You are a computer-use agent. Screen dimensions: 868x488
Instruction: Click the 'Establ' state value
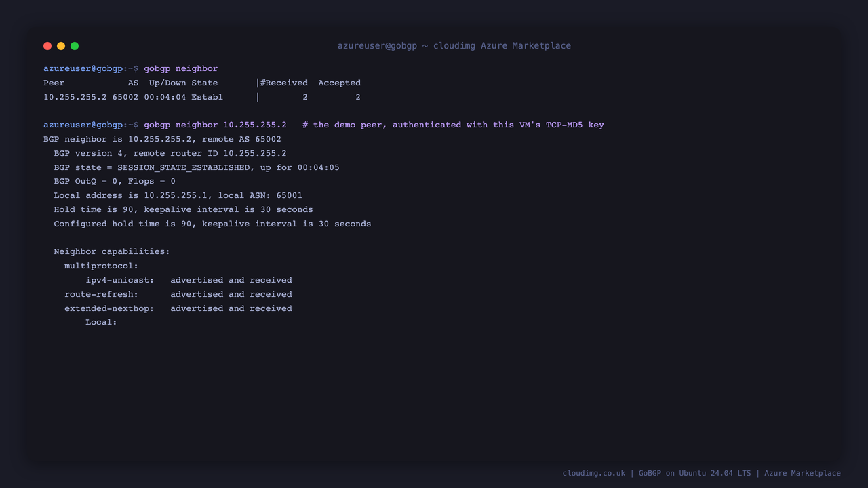point(208,97)
